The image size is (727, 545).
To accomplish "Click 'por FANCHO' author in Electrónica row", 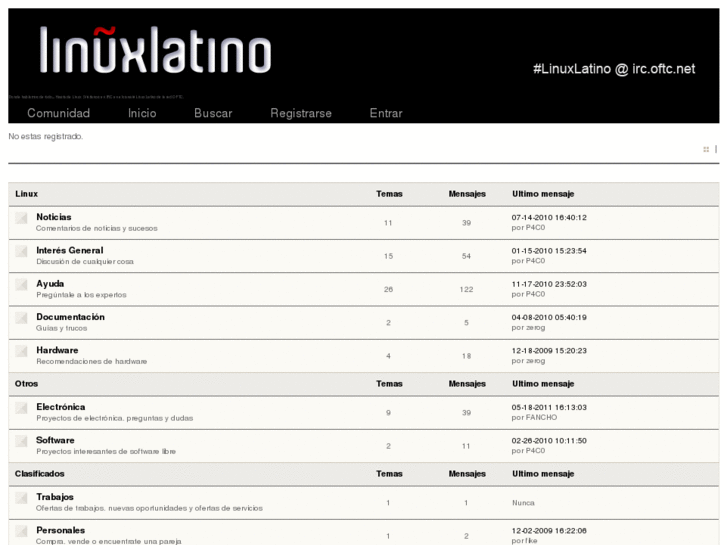I will 534,417.
